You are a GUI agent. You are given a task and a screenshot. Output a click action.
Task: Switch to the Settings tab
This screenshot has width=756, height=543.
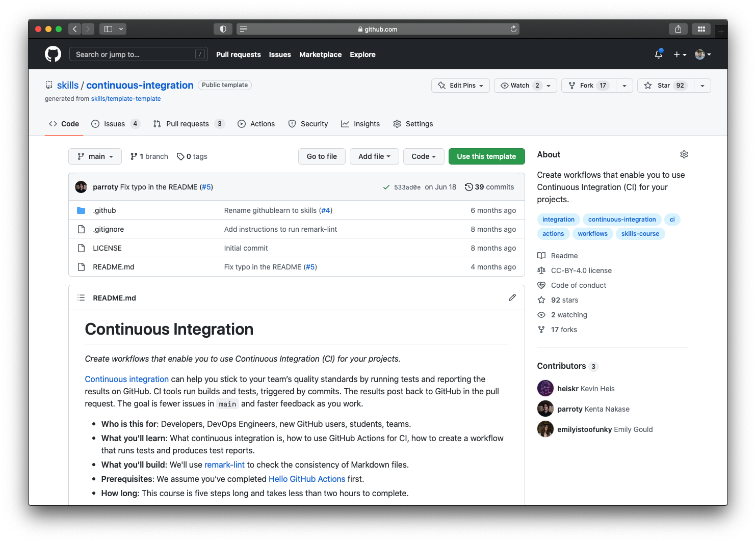[413, 124]
